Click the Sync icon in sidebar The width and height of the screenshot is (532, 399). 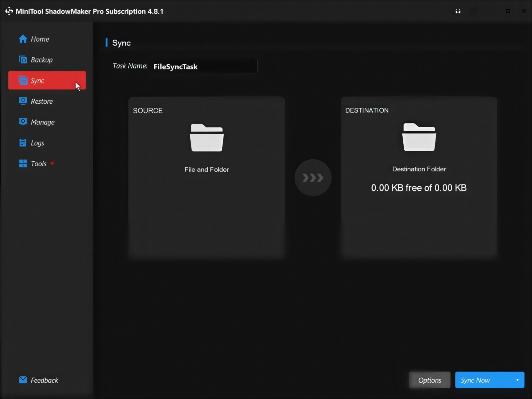pyautogui.click(x=23, y=80)
